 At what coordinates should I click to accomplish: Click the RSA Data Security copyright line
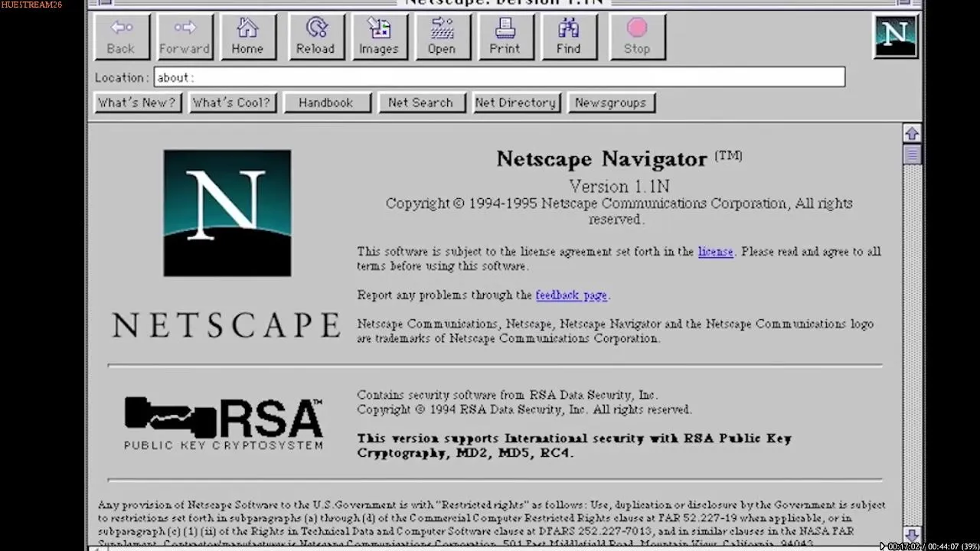click(x=524, y=409)
